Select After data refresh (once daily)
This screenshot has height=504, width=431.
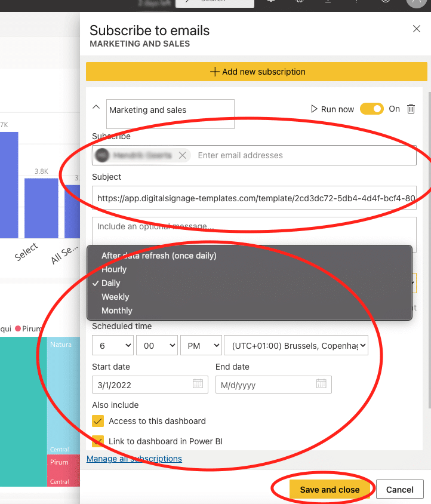(x=250, y=256)
